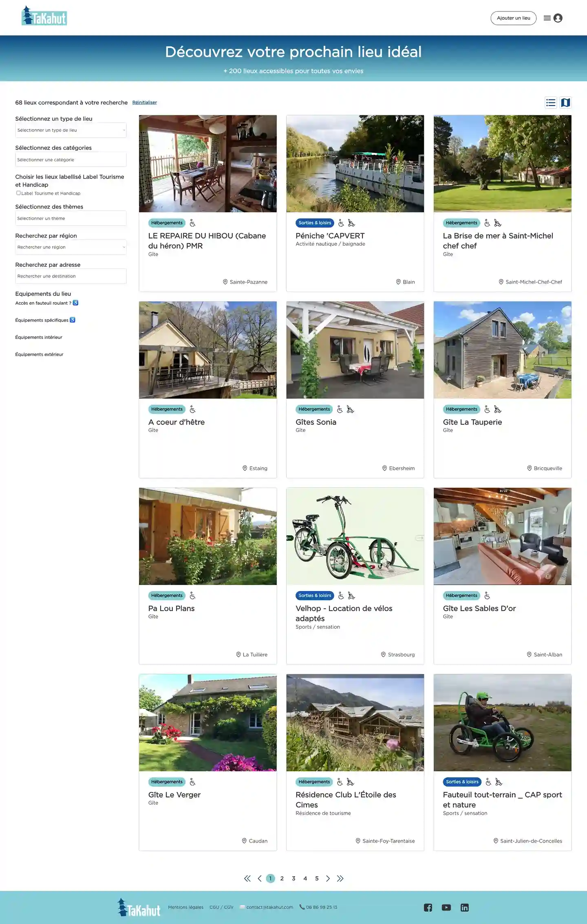This screenshot has height=924, width=587.
Task: Go to results page 3
Action: [x=293, y=878]
